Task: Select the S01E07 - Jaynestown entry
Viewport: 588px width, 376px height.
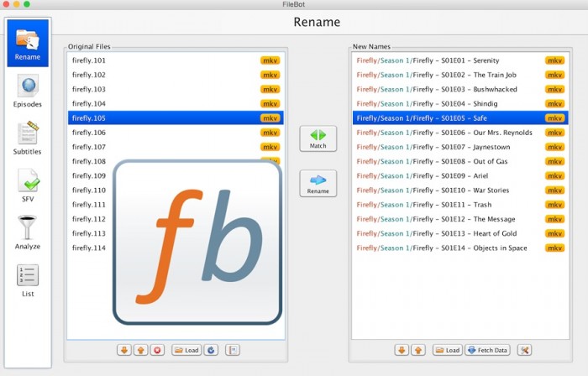Action: pos(460,147)
